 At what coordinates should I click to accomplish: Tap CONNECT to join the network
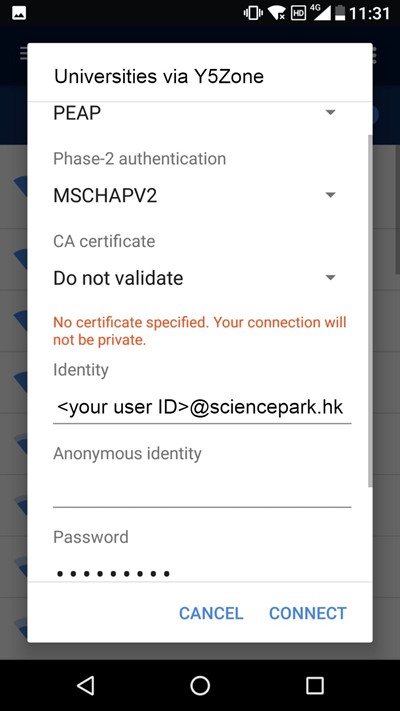pos(307,613)
